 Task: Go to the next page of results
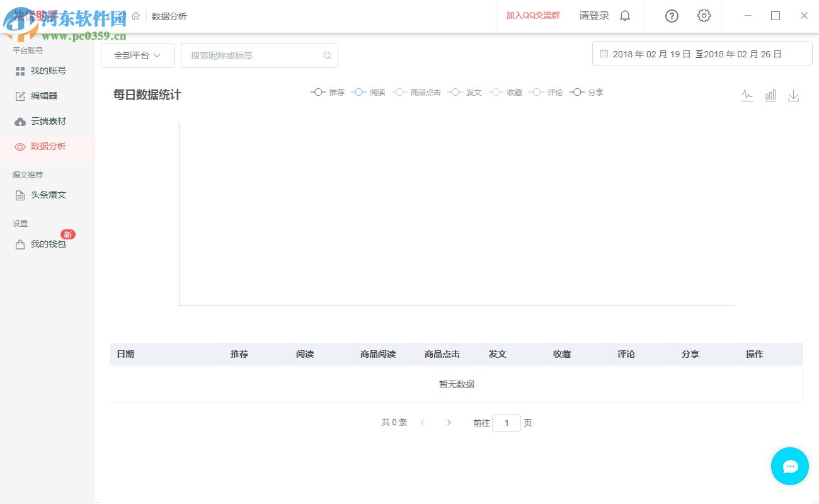tap(449, 423)
